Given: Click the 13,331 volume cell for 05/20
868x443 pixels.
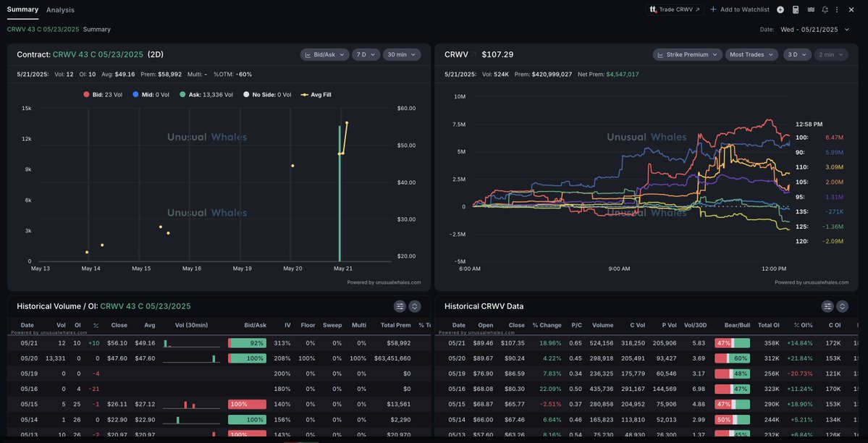Looking at the screenshot, I should tap(55, 358).
